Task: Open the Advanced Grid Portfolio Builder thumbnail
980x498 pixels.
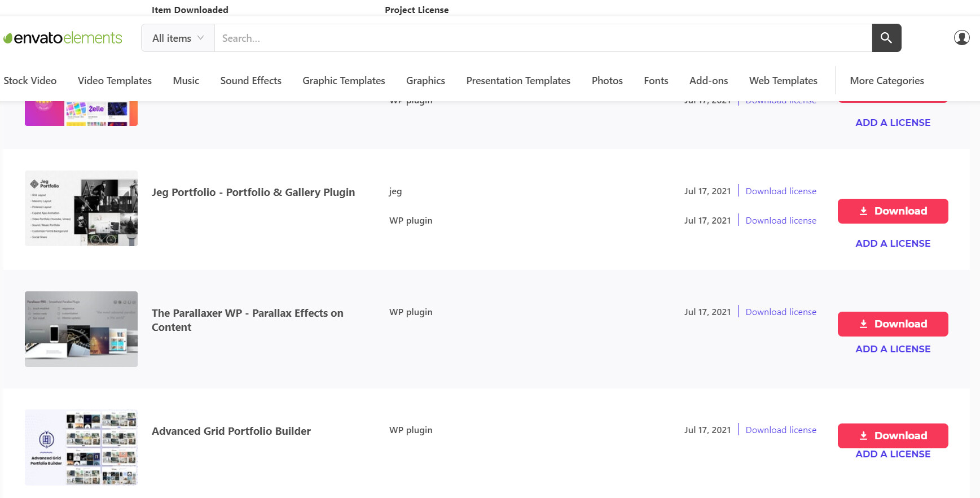Action: click(x=81, y=447)
